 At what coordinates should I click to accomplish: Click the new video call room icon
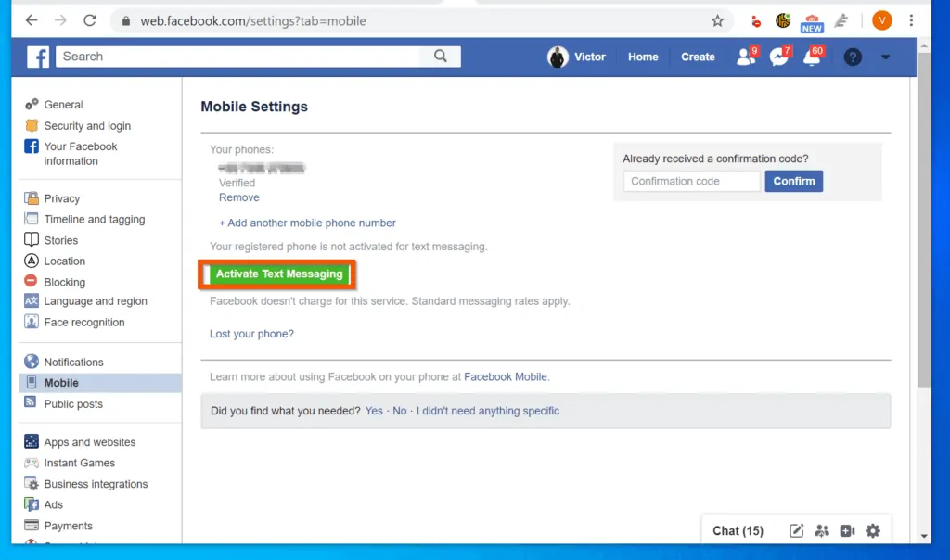click(x=847, y=531)
